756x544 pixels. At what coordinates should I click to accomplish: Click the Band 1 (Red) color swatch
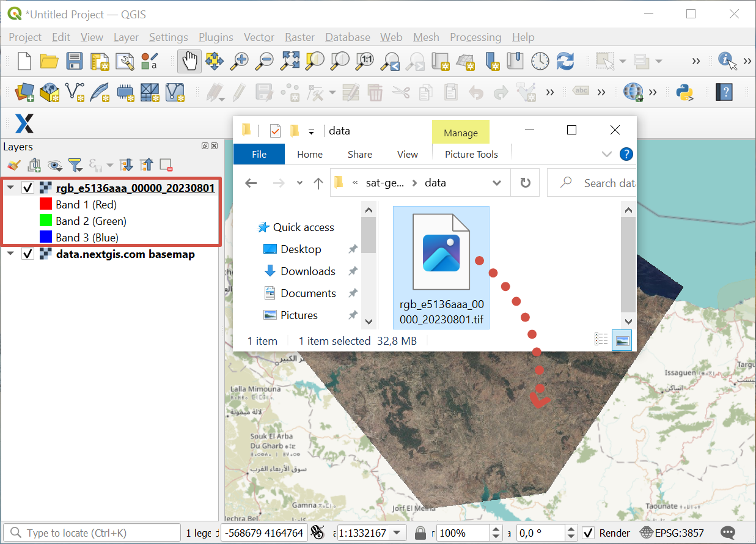point(45,204)
